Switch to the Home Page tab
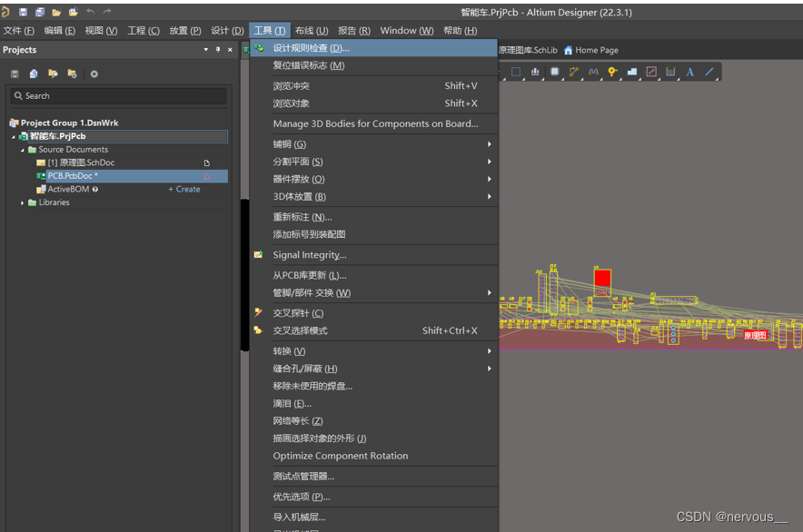This screenshot has width=803, height=532. [x=591, y=50]
